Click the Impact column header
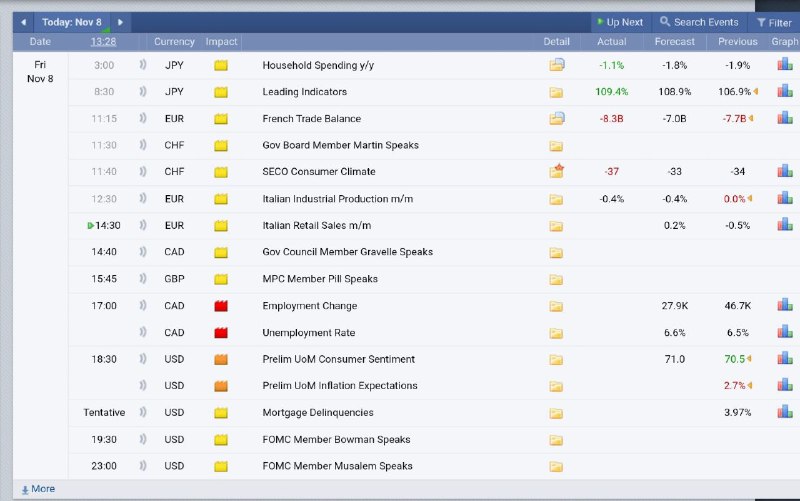Viewport: 800px width, 501px height. click(221, 42)
